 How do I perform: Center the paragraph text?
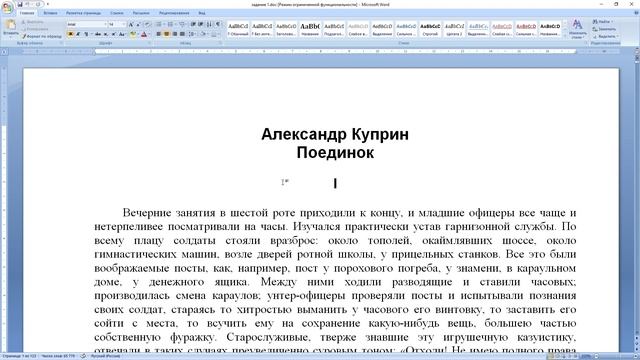coord(167,34)
